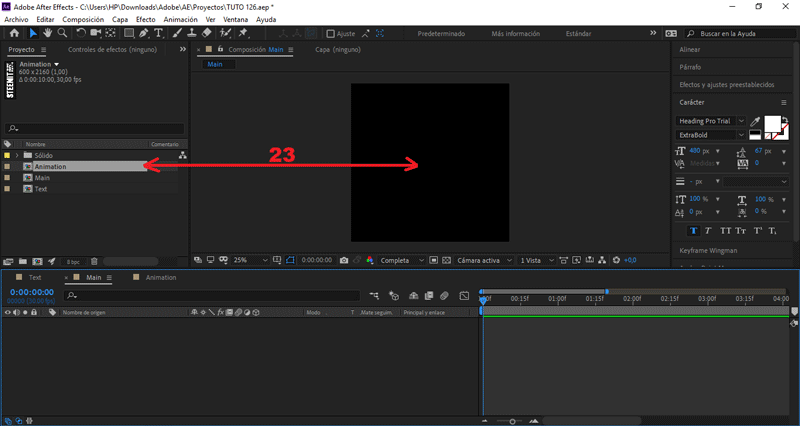Open the Composición menu

click(x=83, y=19)
